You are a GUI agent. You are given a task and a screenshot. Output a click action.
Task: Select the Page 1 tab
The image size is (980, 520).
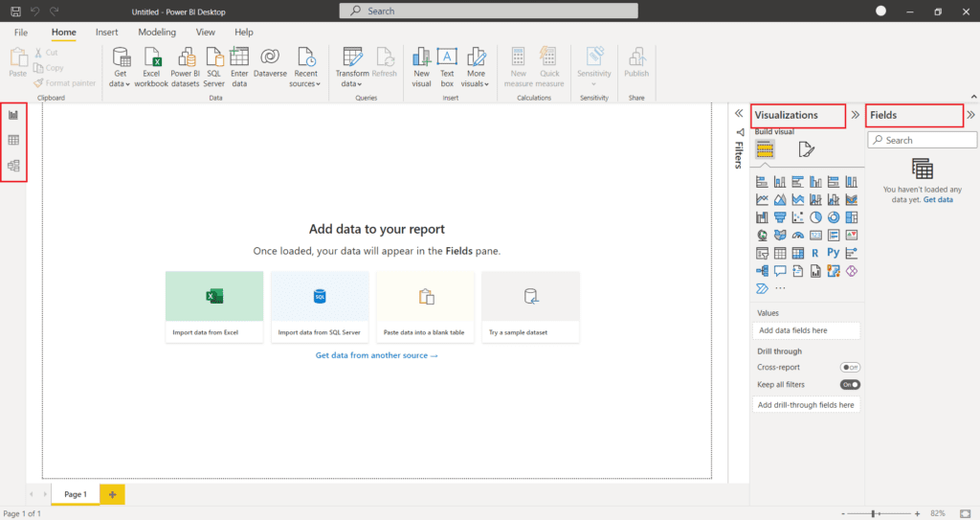tap(75, 494)
